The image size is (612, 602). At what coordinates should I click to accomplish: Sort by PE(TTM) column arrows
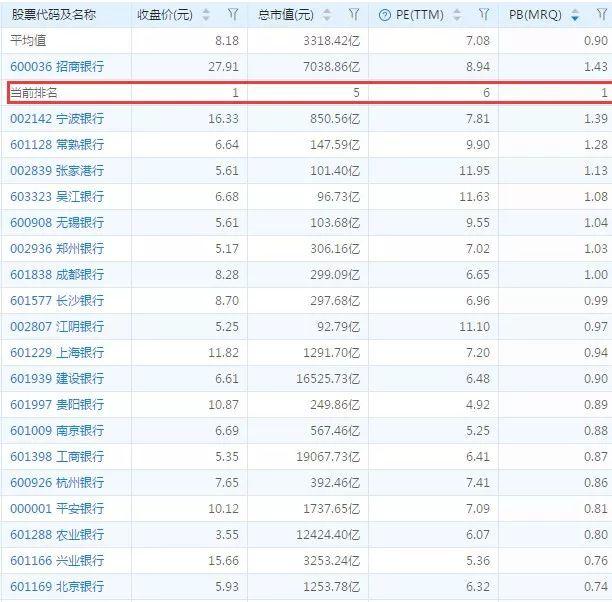tap(457, 15)
